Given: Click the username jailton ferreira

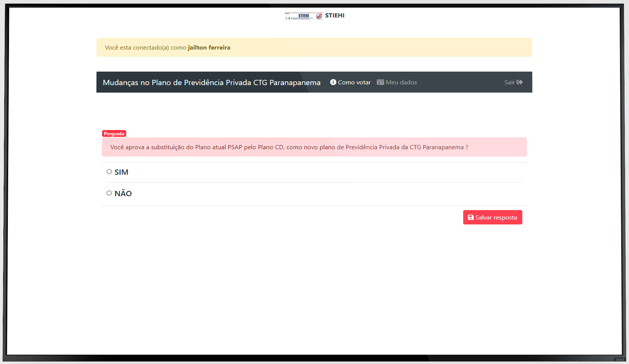Looking at the screenshot, I should 209,48.
